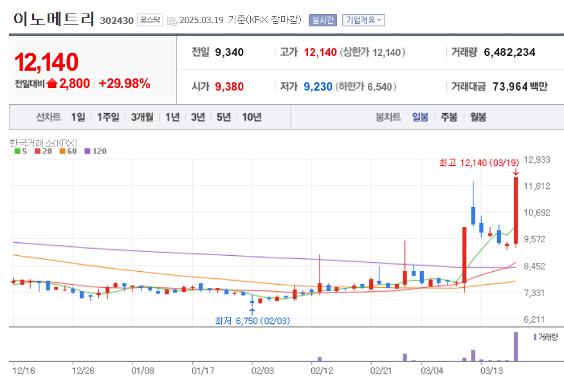Image resolution: width=564 pixels, height=392 pixels.
Task: Switch to 월봉 monthly candle chart
Action: 478,117
